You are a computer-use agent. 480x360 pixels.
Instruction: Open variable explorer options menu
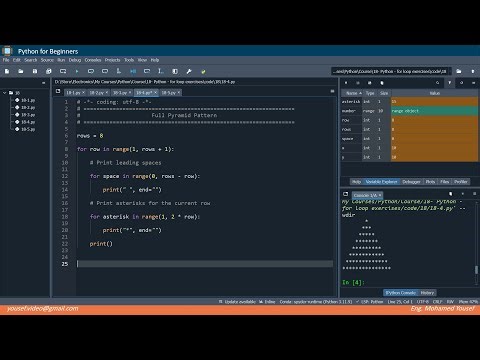pyautogui.click(x=473, y=83)
